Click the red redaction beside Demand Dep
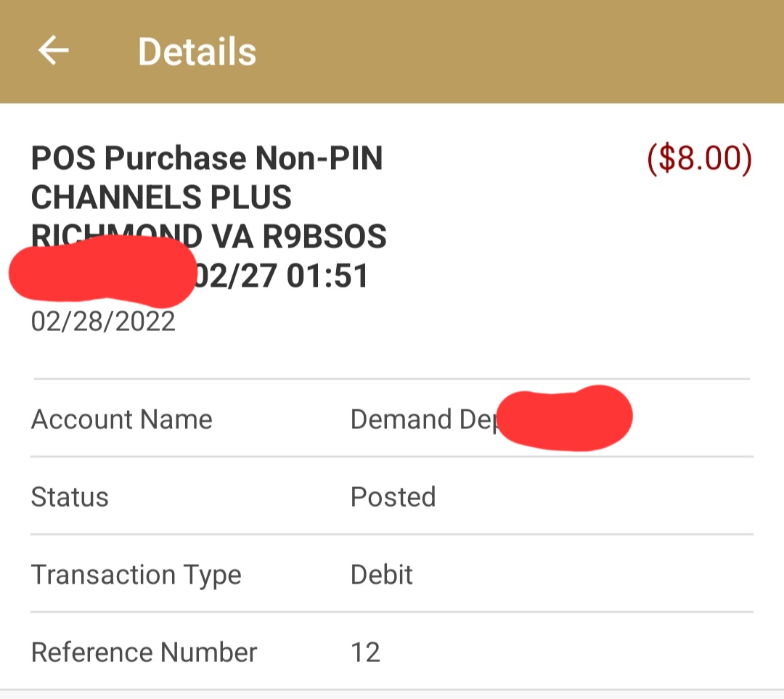784x699 pixels. click(x=566, y=419)
